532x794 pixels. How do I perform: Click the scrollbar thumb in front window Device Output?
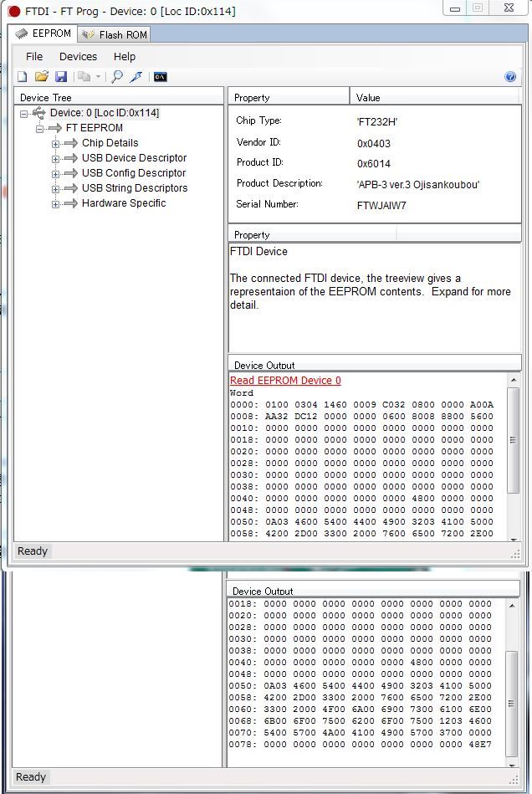(x=514, y=440)
